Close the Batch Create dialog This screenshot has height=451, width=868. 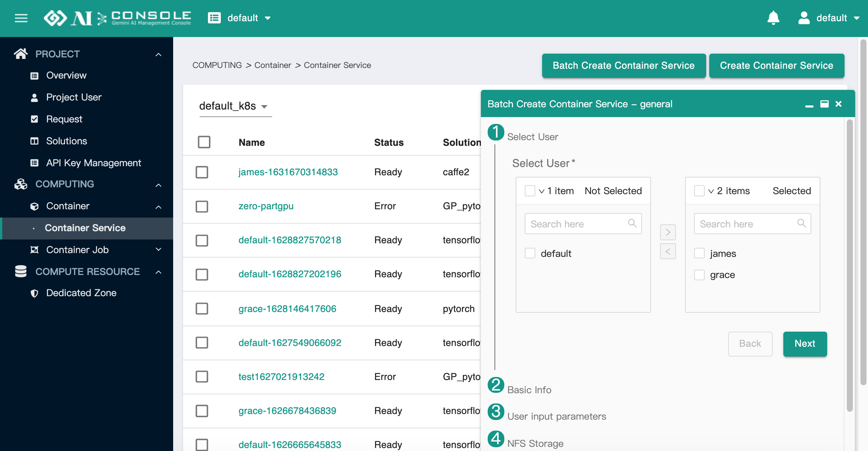[839, 104]
